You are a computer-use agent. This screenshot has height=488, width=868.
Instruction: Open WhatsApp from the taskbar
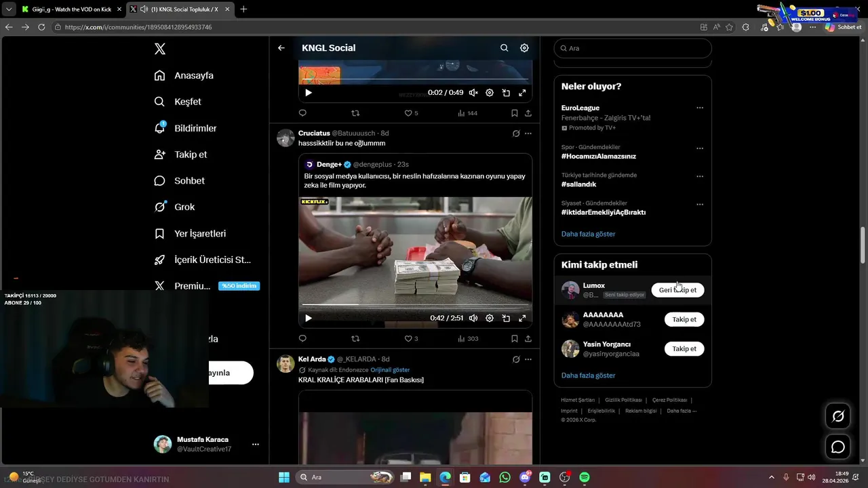(505, 477)
